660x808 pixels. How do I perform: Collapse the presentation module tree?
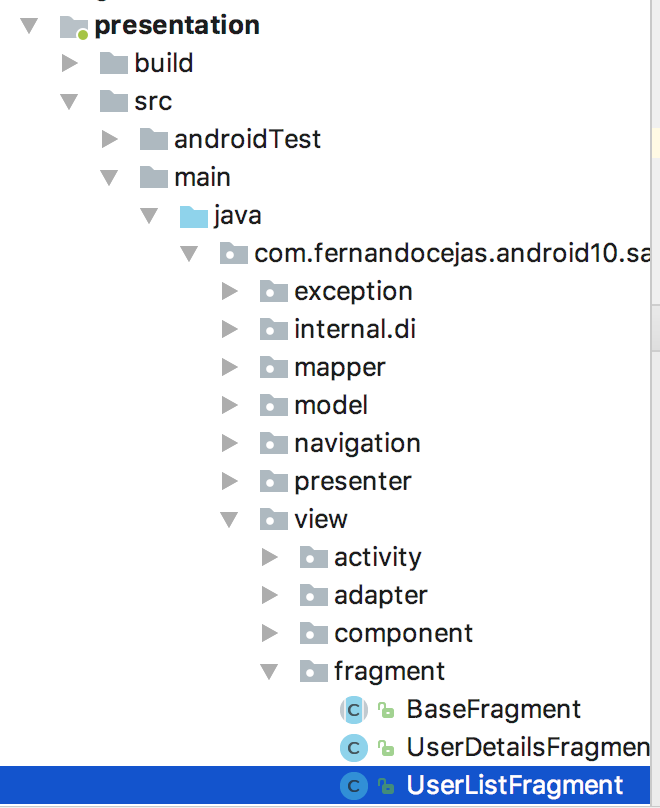pos(29,25)
